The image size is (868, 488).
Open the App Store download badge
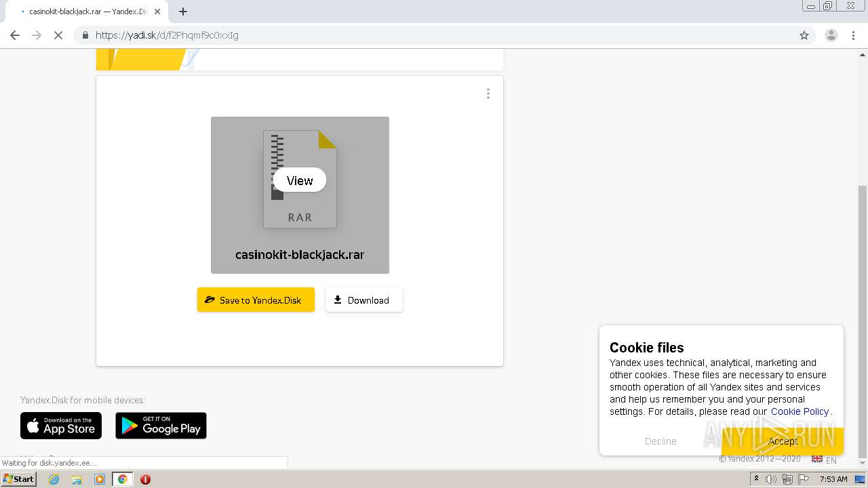[61, 426]
